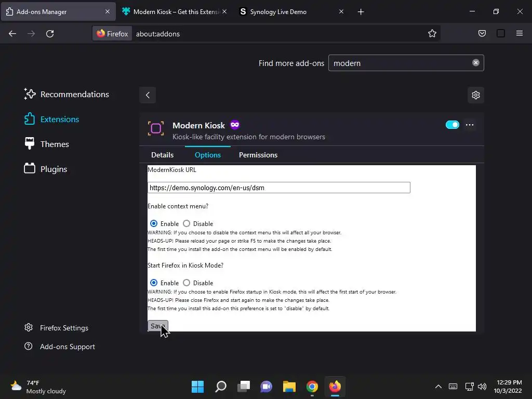Go back to the extensions list

pyautogui.click(x=148, y=95)
